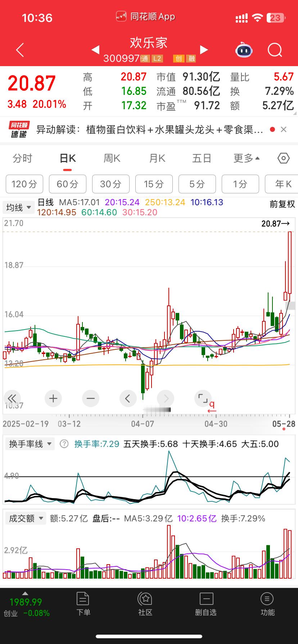Open the 异动解读 news text
298x644 pixels.
tap(150, 129)
